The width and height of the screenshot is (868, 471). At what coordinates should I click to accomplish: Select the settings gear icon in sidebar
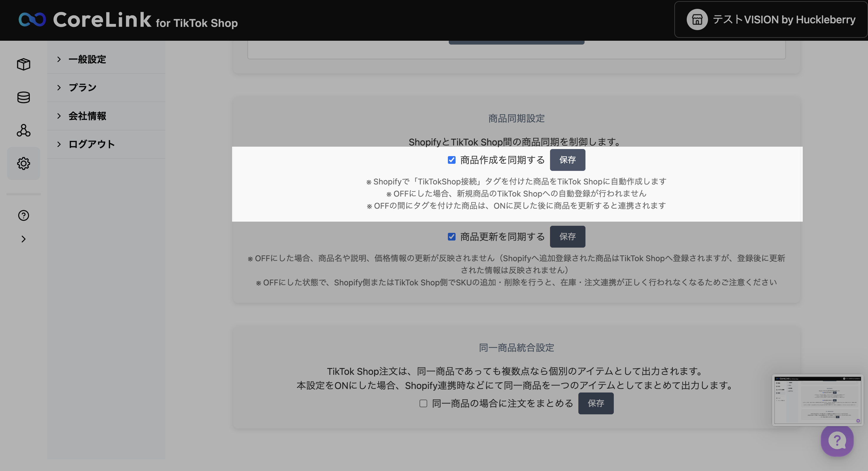[24, 163]
